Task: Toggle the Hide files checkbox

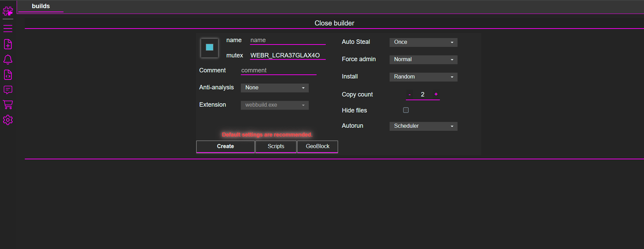Action: 406,110
